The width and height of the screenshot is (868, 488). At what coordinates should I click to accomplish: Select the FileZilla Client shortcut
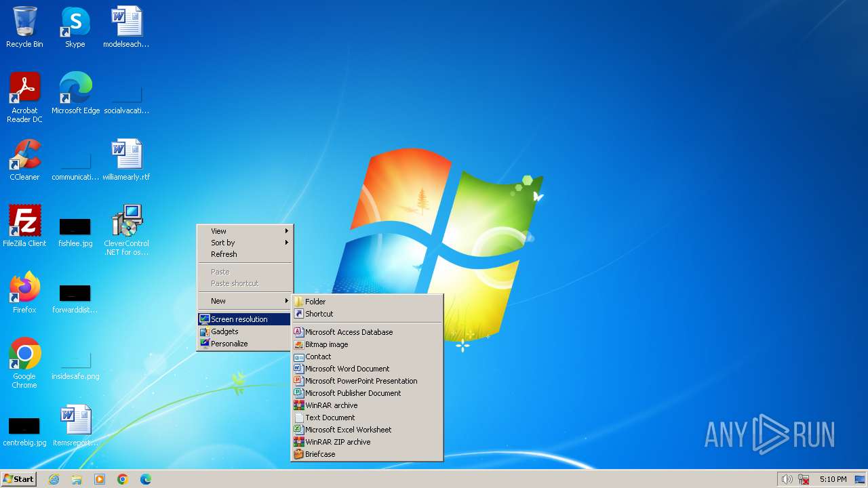(24, 226)
